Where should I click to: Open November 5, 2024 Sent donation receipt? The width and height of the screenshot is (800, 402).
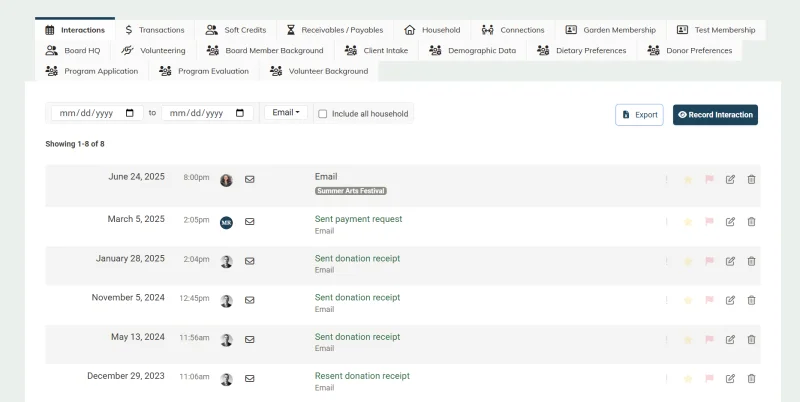coord(357,297)
